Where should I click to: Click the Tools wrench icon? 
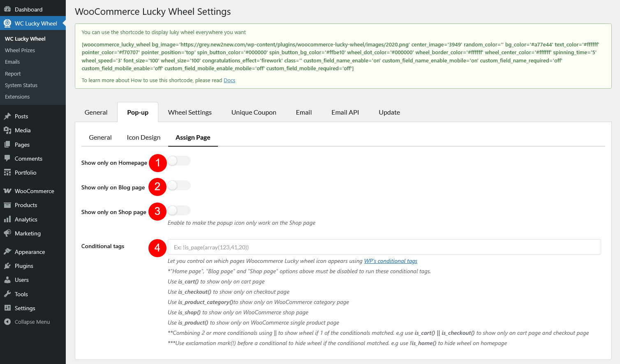click(x=7, y=294)
